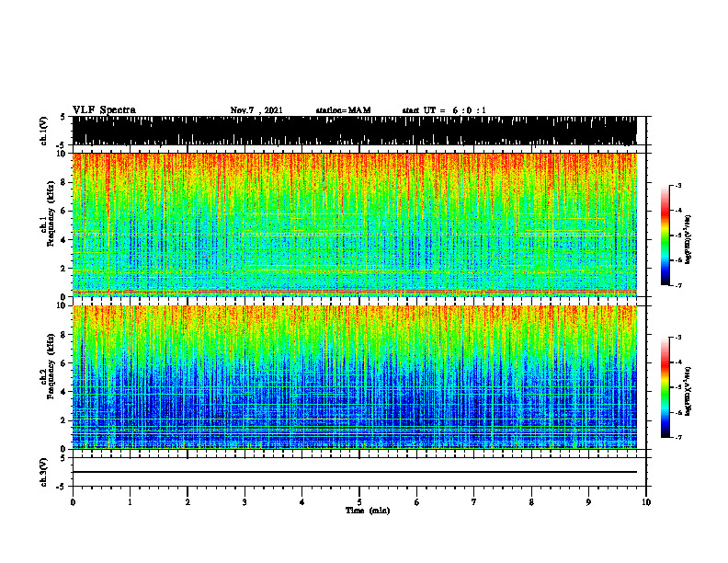Click the '6' kHz tick on ch.1 spectrogram
The image size is (728, 563).
click(x=64, y=212)
